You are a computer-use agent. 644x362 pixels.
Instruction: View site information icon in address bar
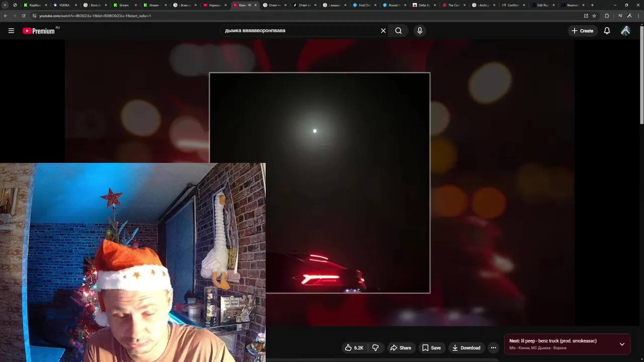34,16
